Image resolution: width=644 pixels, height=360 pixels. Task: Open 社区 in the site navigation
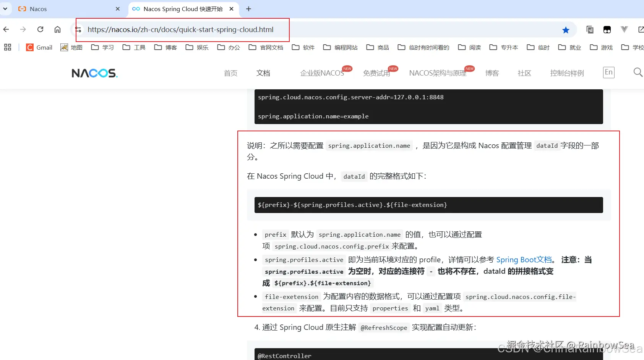coord(524,73)
